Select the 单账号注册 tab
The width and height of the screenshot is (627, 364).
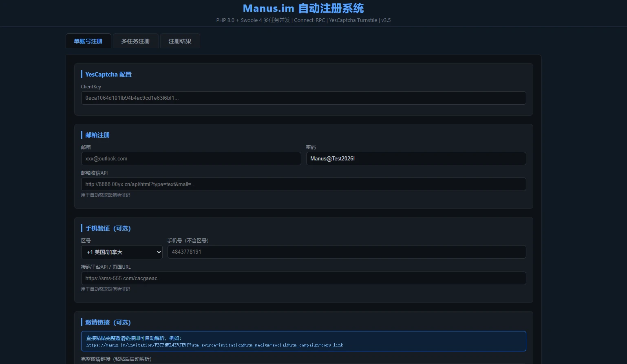pyautogui.click(x=88, y=41)
